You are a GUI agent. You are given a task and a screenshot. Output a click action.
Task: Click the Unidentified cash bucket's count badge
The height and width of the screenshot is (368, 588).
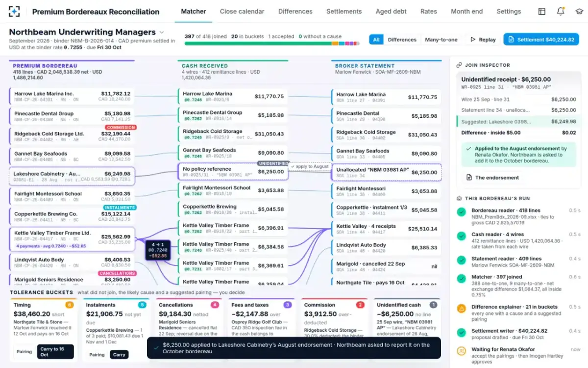pos(433,305)
